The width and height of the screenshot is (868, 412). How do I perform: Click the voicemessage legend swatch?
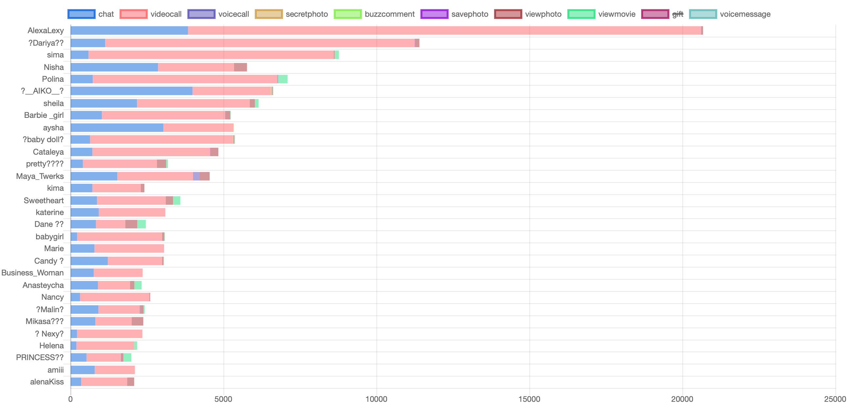(x=703, y=14)
